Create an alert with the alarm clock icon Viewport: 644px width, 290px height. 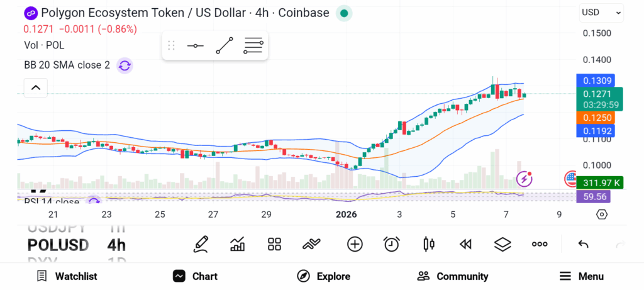tap(392, 244)
